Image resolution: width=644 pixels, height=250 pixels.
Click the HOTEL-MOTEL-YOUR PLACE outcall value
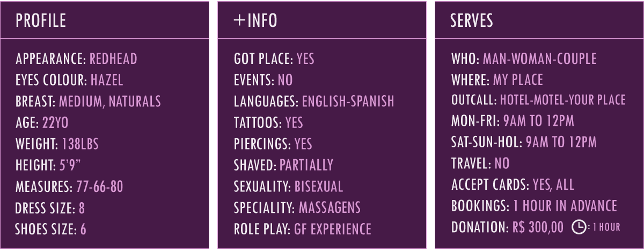point(562,100)
